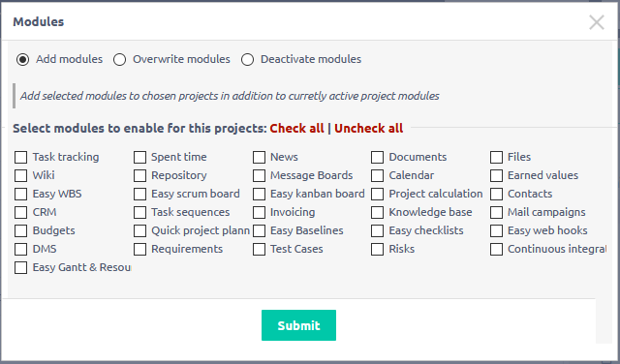Tick the Spent time module checkbox

click(x=139, y=157)
